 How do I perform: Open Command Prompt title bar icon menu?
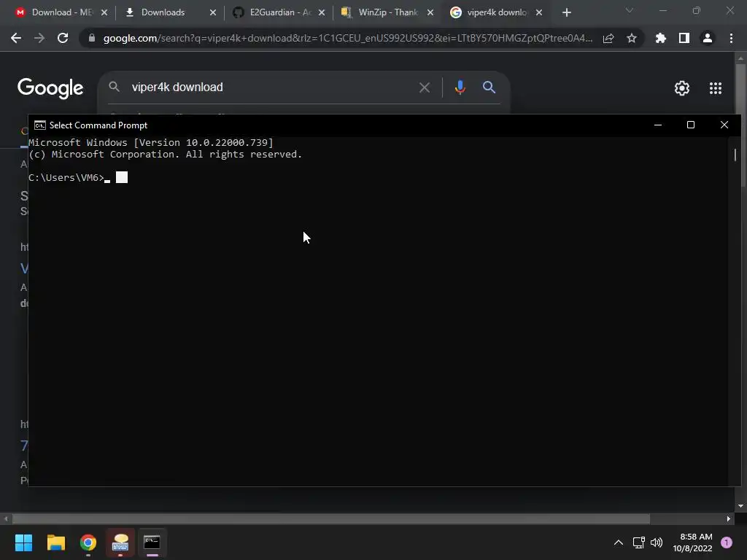click(40, 125)
